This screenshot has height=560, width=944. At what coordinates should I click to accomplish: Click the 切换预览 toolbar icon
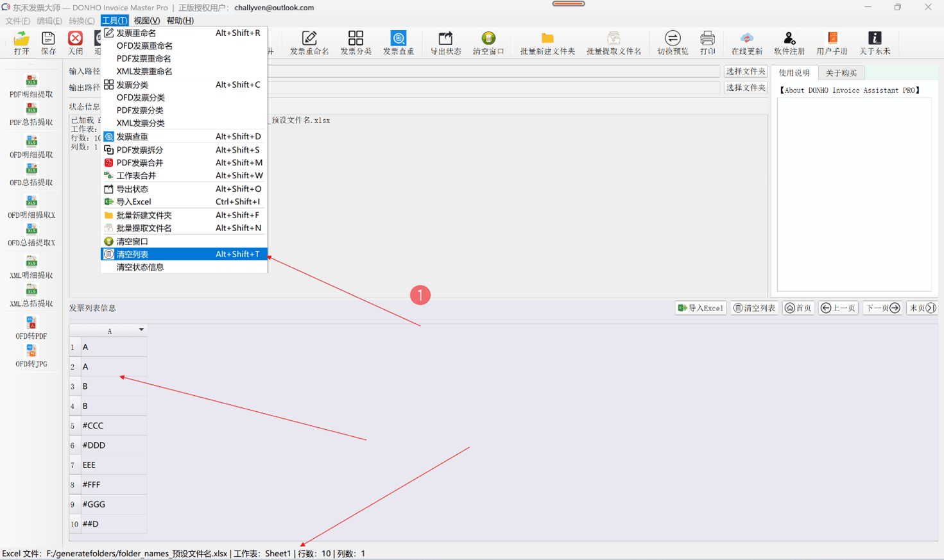[673, 42]
